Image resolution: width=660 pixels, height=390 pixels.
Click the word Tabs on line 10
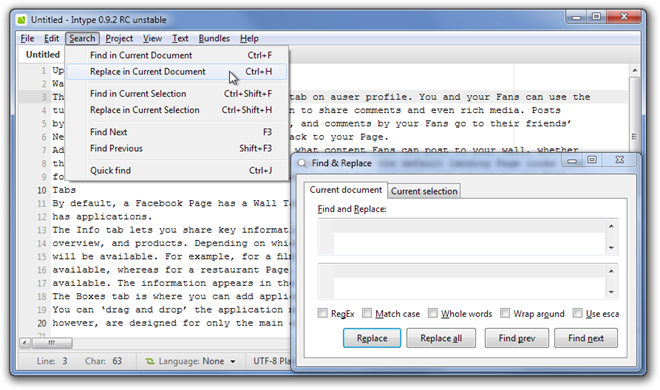coord(64,190)
